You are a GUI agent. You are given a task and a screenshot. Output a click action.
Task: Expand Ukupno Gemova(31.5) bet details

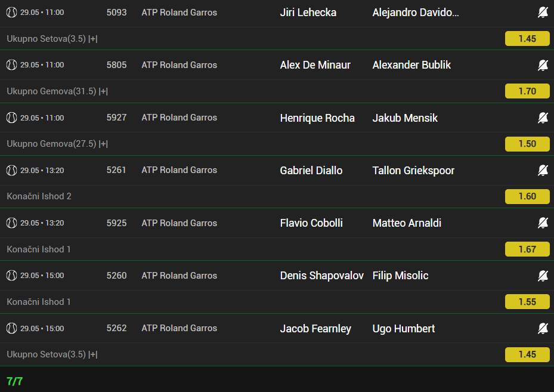57,91
